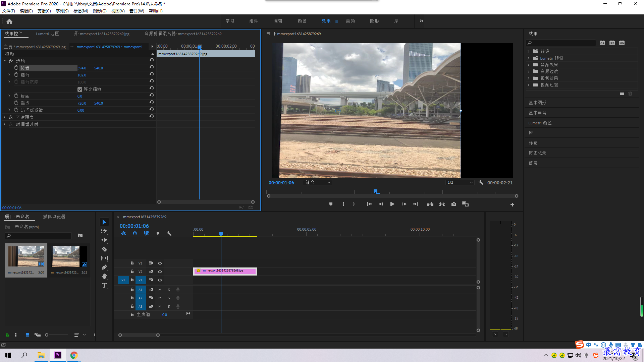Select the Track Select Forward tool

[104, 231]
